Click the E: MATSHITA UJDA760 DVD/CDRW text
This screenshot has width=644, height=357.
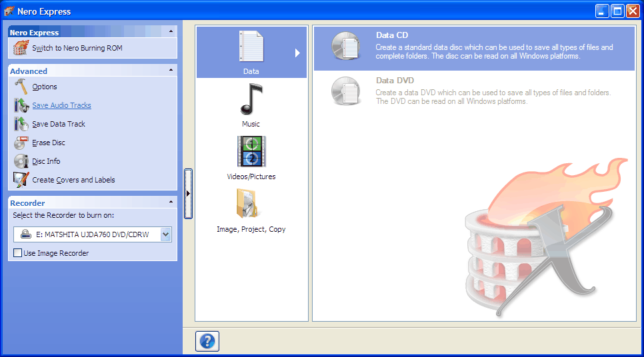pos(93,234)
